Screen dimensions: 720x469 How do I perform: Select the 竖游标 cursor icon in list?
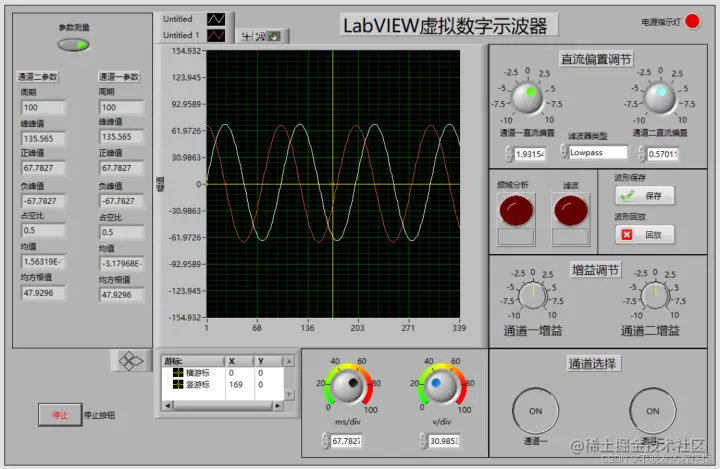tap(178, 384)
